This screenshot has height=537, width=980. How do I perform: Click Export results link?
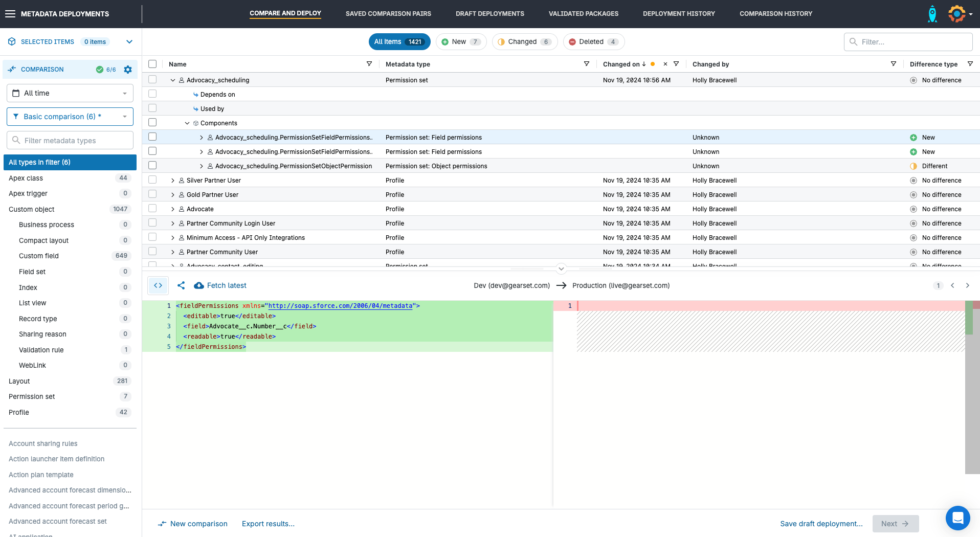(x=268, y=524)
